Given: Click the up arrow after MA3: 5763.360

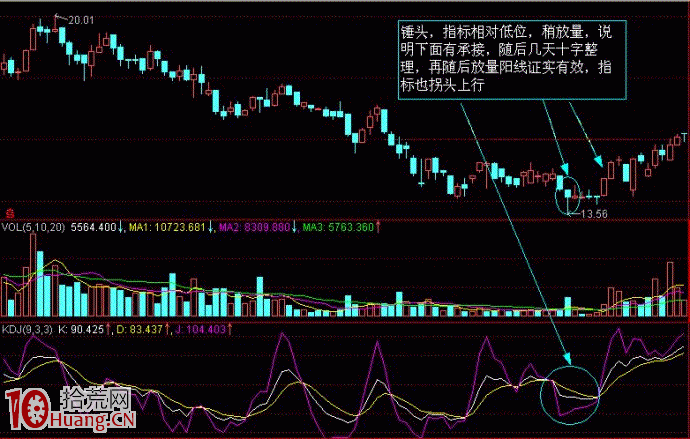Looking at the screenshot, I should (x=378, y=227).
